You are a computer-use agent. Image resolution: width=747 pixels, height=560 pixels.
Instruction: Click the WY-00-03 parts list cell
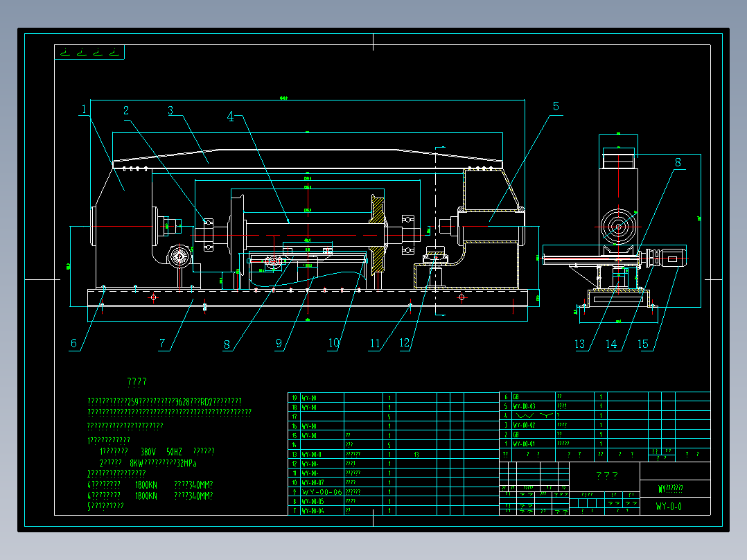pyautogui.click(x=534, y=407)
